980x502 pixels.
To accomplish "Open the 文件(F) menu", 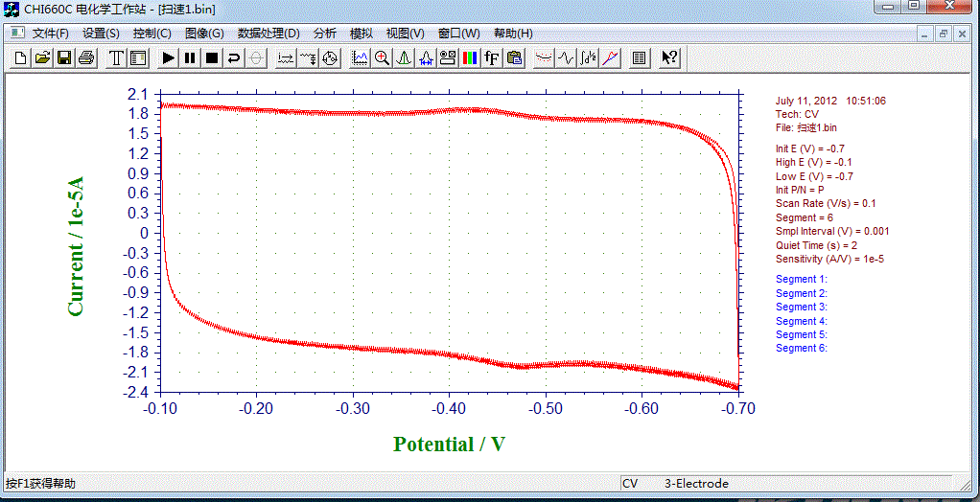I will point(51,34).
